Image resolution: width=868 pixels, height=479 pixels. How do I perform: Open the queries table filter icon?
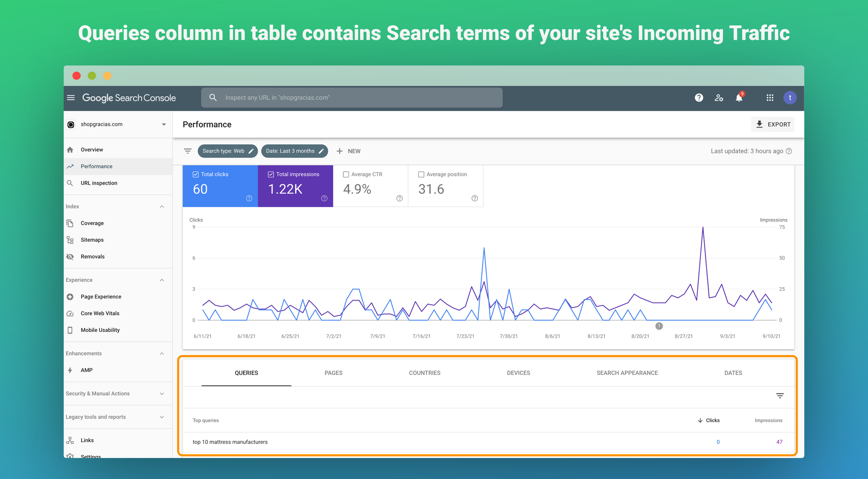(x=779, y=396)
